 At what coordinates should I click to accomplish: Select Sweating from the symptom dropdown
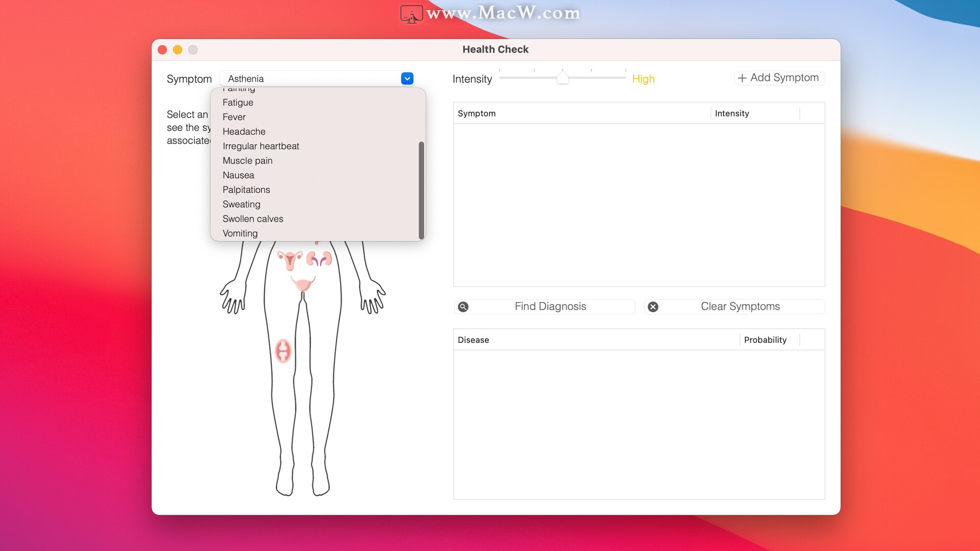(x=241, y=204)
